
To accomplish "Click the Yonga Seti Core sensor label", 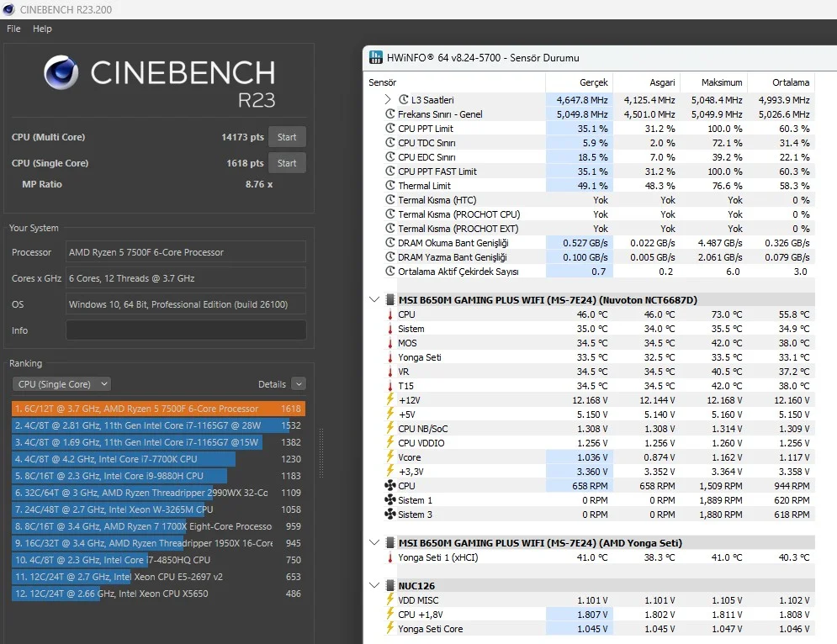I will click(x=430, y=629).
